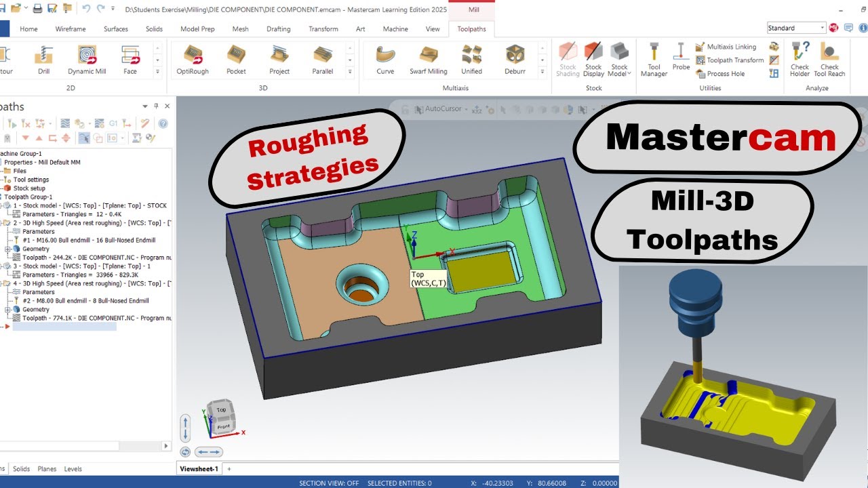This screenshot has height=488, width=868.
Task: Toggle the pin on Toolpaths panel
Action: (156, 106)
